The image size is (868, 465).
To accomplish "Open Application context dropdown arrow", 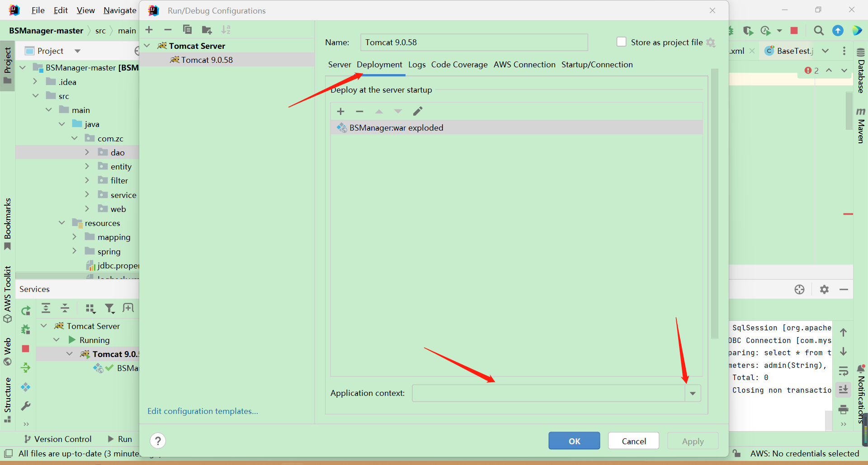I will (693, 393).
